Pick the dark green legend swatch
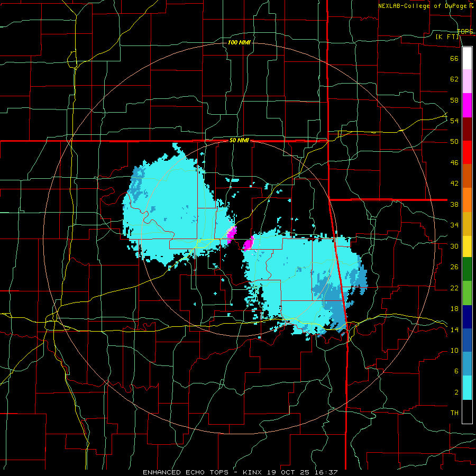The image size is (476, 476). click(x=467, y=269)
